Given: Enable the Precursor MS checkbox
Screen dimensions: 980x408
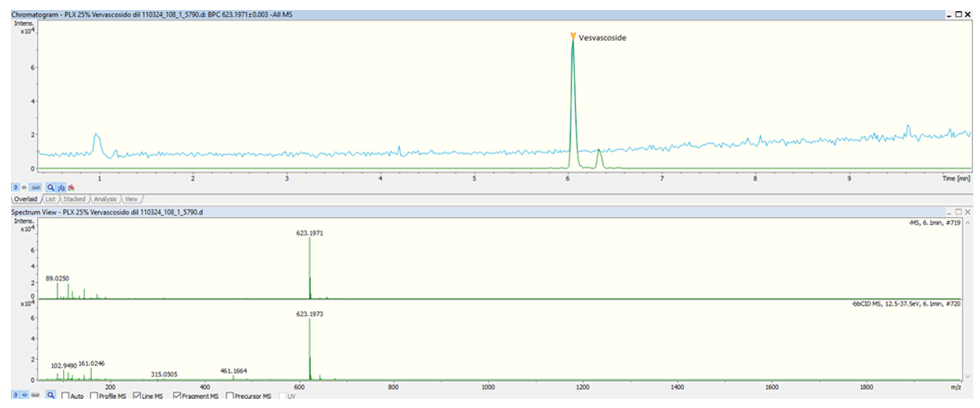Looking at the screenshot, I should click(x=229, y=396).
